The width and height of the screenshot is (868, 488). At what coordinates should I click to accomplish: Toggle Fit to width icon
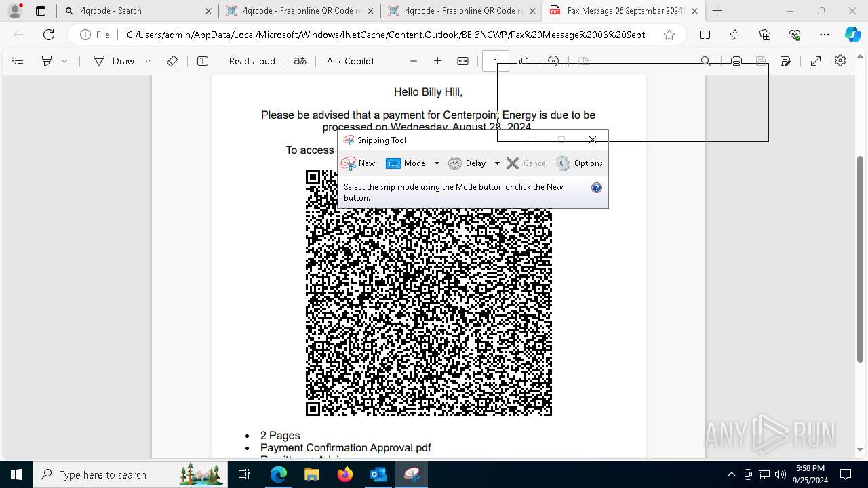pos(463,61)
